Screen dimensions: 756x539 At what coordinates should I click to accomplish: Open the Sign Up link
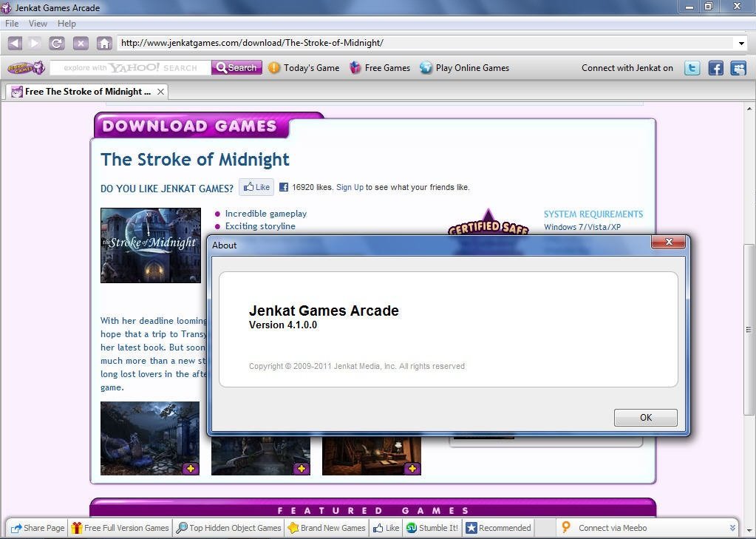click(350, 187)
